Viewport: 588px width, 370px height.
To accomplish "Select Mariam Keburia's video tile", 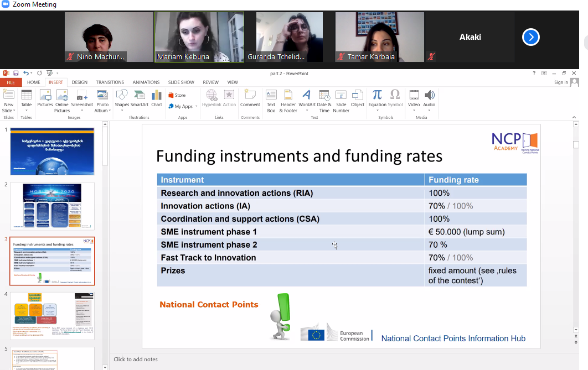I will [x=199, y=37].
